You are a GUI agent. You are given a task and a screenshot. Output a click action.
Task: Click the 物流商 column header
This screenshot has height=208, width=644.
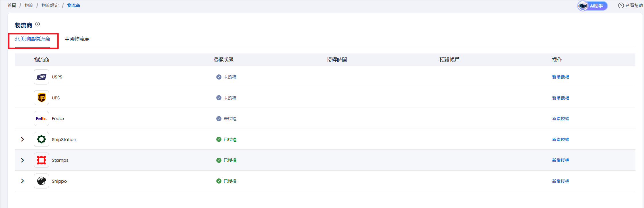pyautogui.click(x=42, y=60)
